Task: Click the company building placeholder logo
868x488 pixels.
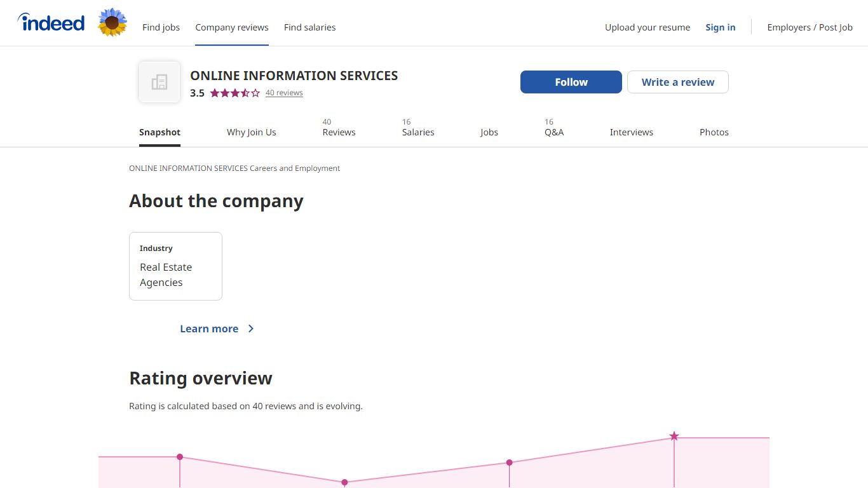Action: (159, 82)
